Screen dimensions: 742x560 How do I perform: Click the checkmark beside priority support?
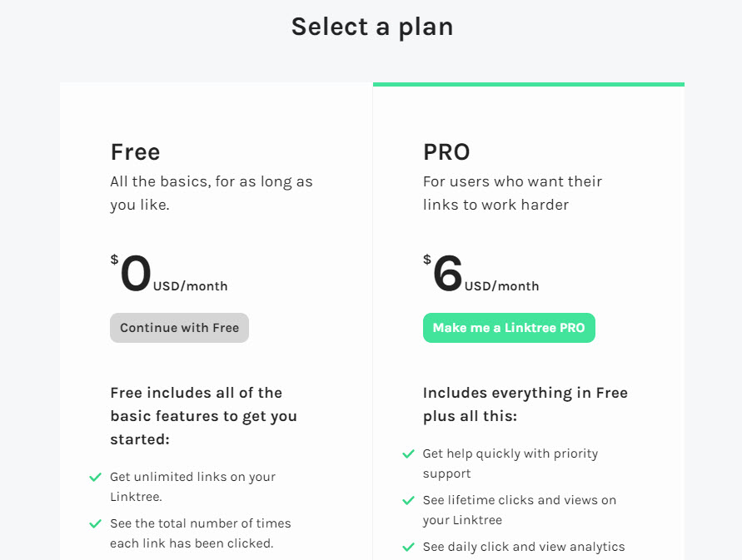tap(408, 454)
